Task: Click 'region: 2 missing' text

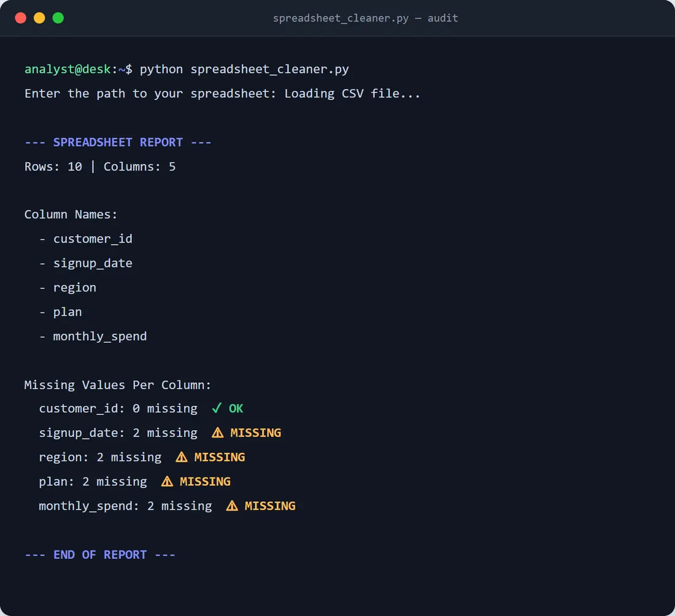Action: coord(100,457)
